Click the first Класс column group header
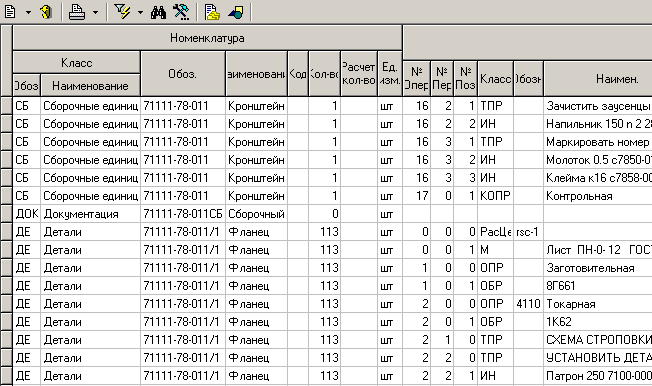 pos(77,63)
